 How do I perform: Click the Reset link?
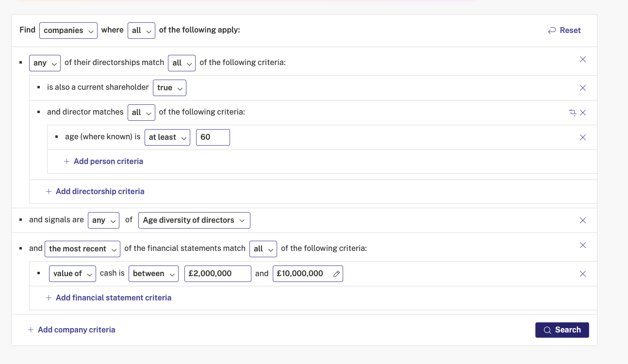point(564,31)
